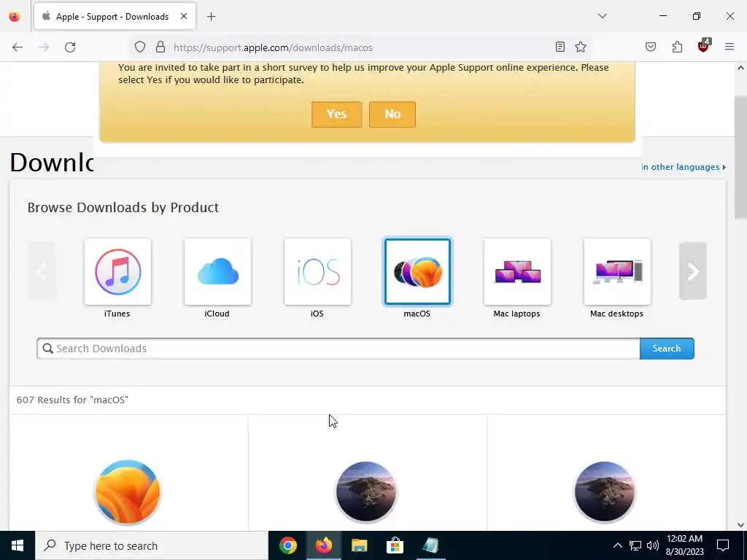747x560 pixels.
Task: Click the 607 Results for "macOS" text
Action: 72,400
